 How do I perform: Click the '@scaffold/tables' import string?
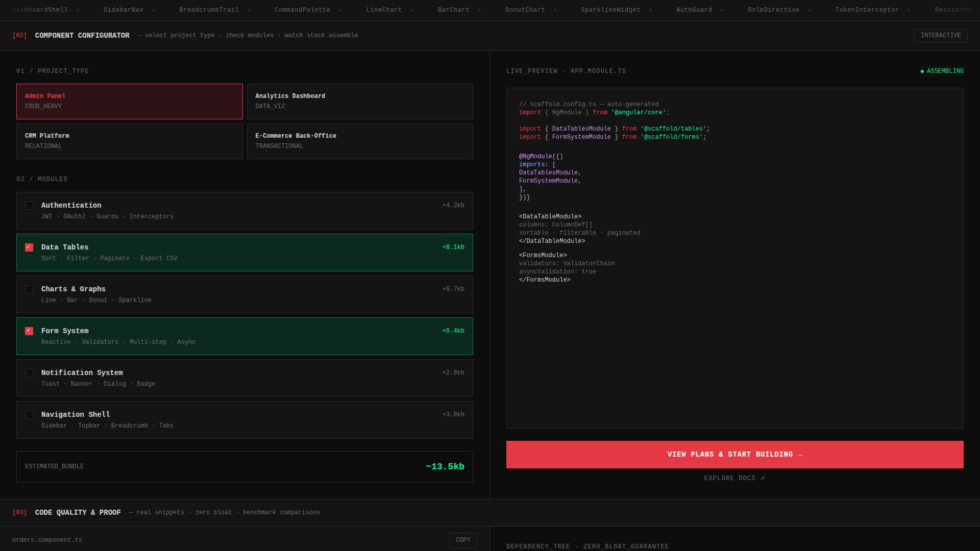(x=673, y=129)
